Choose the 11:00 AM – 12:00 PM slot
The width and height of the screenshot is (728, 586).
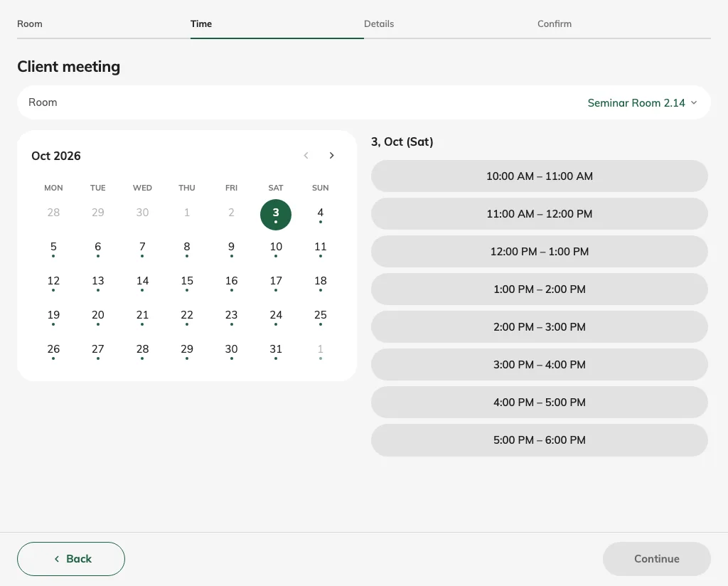(x=539, y=213)
